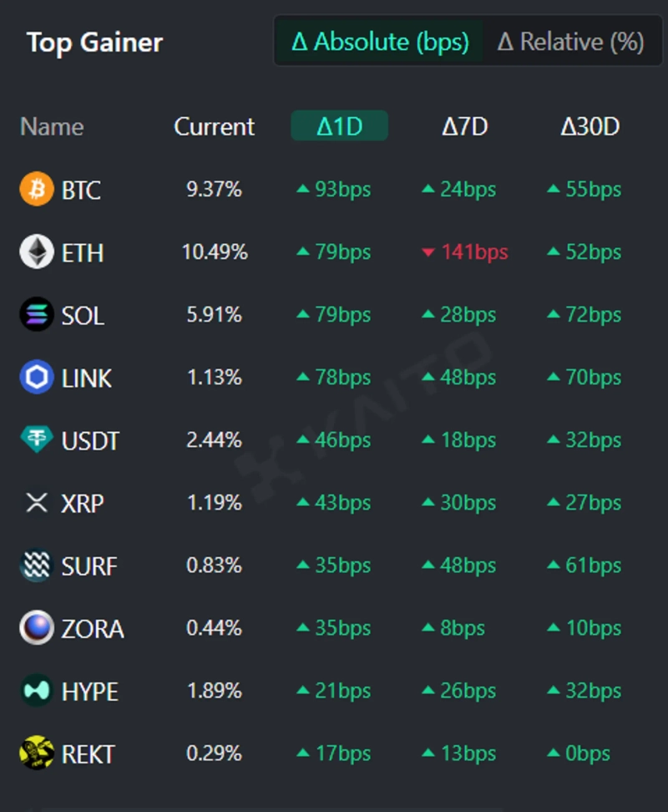Click the Top Gainer heading
The height and width of the screenshot is (812, 668).
click(x=94, y=43)
